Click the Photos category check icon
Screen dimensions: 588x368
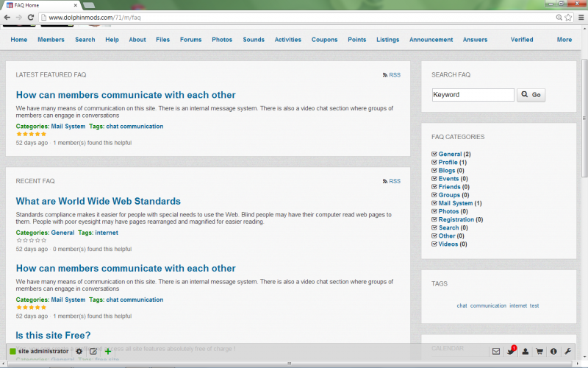[x=434, y=211]
